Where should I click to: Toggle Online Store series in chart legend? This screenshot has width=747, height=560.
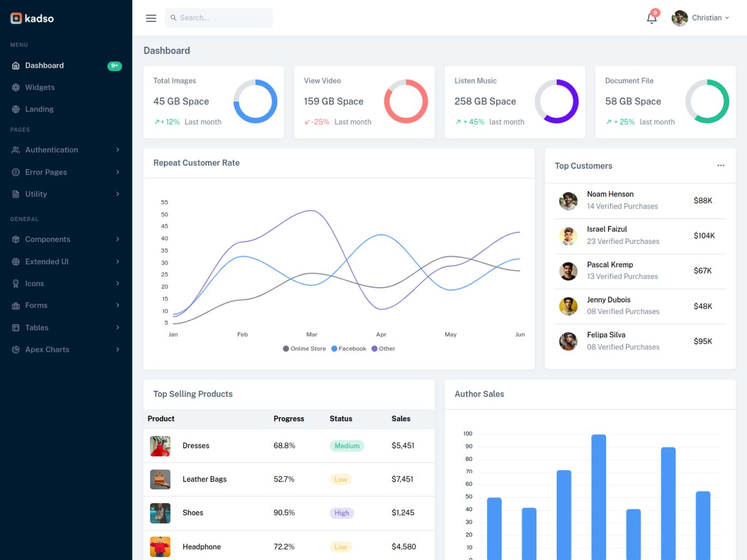tap(304, 348)
